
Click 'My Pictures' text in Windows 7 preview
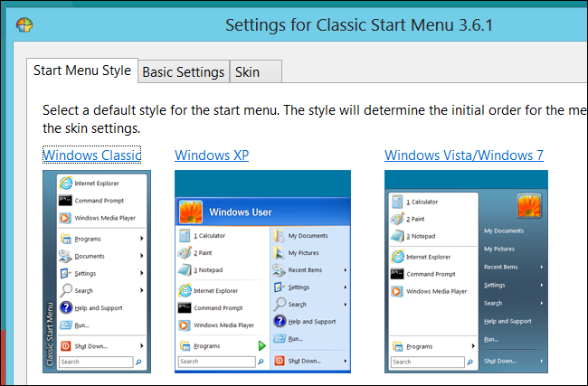(x=499, y=249)
